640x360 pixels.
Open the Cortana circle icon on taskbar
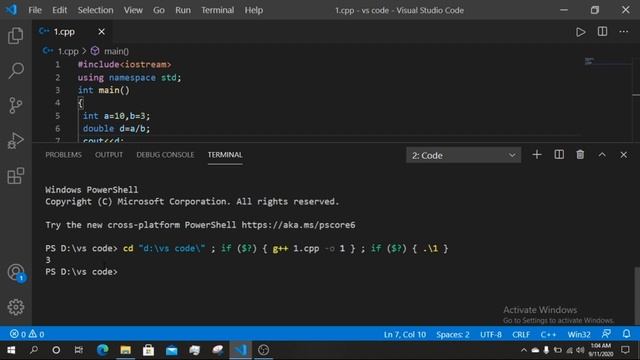[x=56, y=350]
